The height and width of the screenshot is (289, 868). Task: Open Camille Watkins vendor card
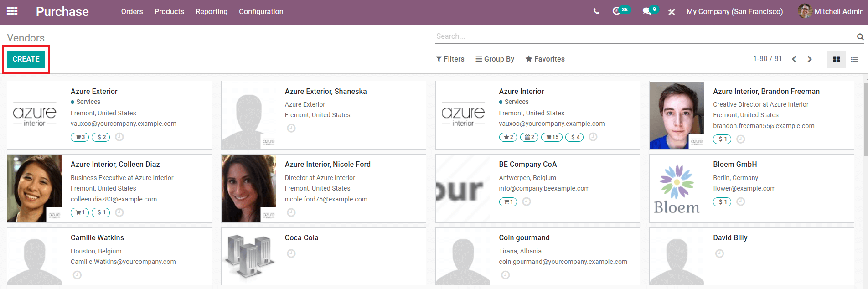click(x=109, y=257)
